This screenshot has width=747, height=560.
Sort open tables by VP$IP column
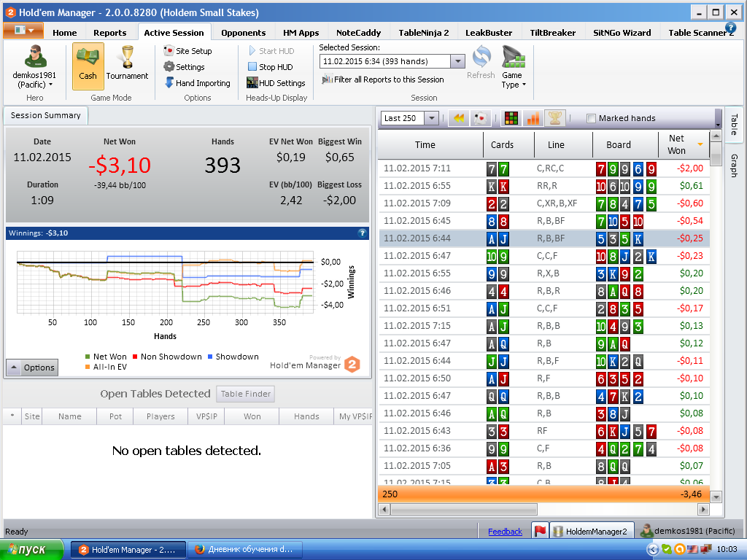206,416
